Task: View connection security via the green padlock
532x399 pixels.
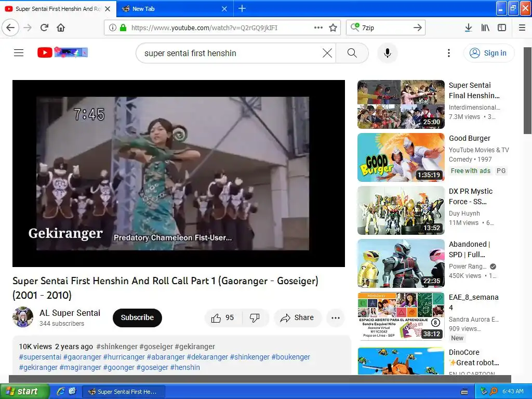Action: pos(123,28)
